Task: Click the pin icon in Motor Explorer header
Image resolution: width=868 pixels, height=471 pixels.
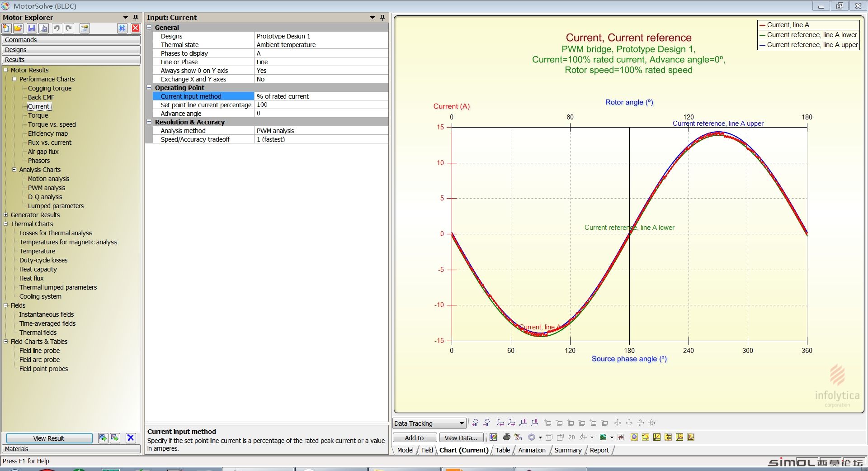Action: pyautogui.click(x=136, y=17)
